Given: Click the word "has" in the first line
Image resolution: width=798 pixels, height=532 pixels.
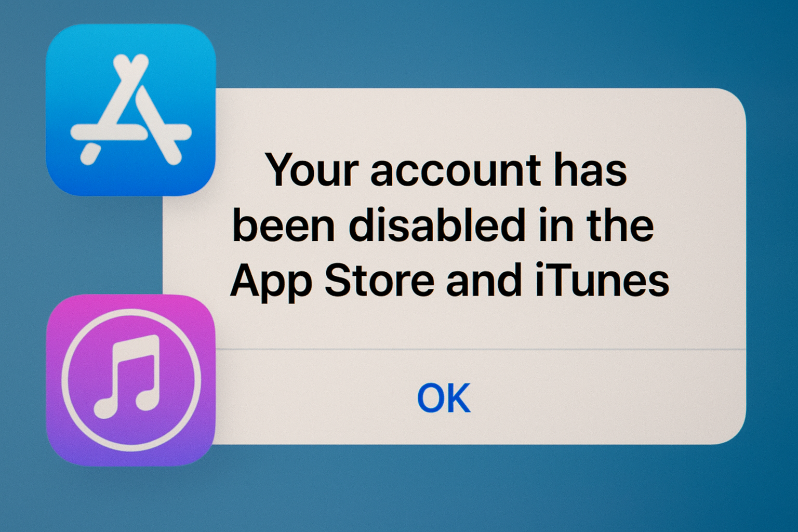Looking at the screenshot, I should coord(590,169).
